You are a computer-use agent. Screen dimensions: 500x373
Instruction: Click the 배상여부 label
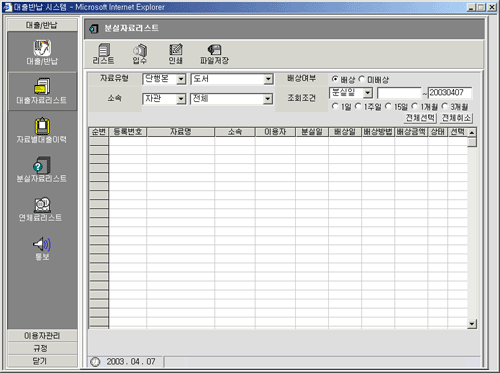(x=301, y=79)
